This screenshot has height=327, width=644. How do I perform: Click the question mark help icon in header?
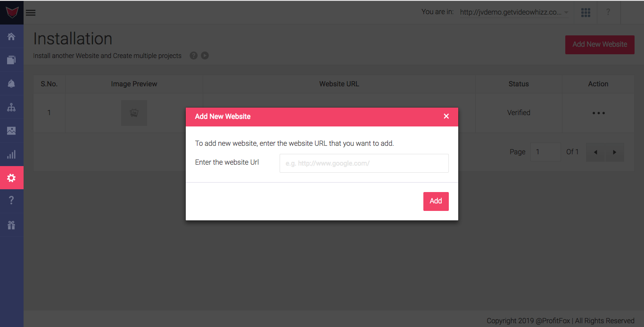[608, 12]
